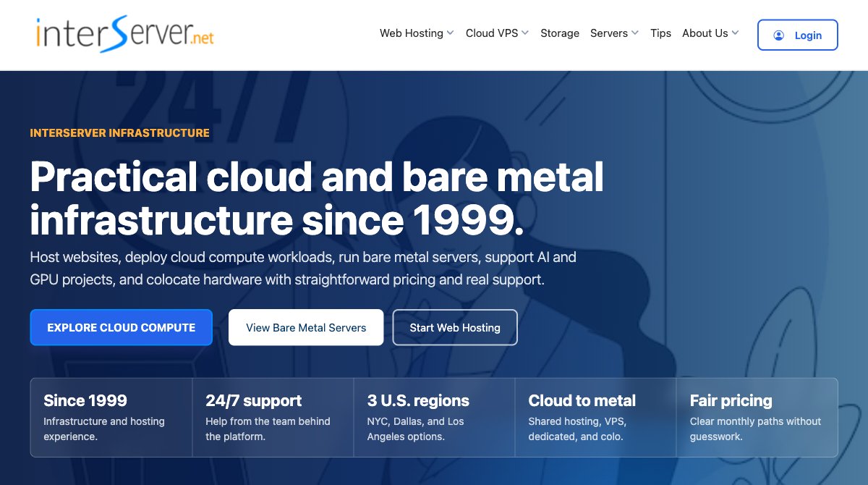Click 'NYC, Dallas, and Los Angeles options.' text
Image resolution: width=868 pixels, height=485 pixels.
click(x=416, y=429)
